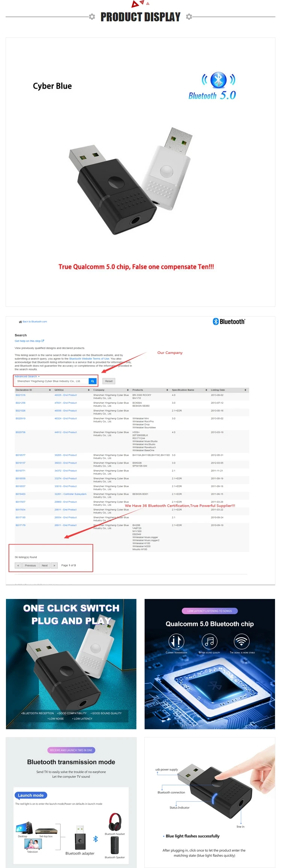Click the Desktop computer icon
Screen dimensions: 281x868
point(24,828)
